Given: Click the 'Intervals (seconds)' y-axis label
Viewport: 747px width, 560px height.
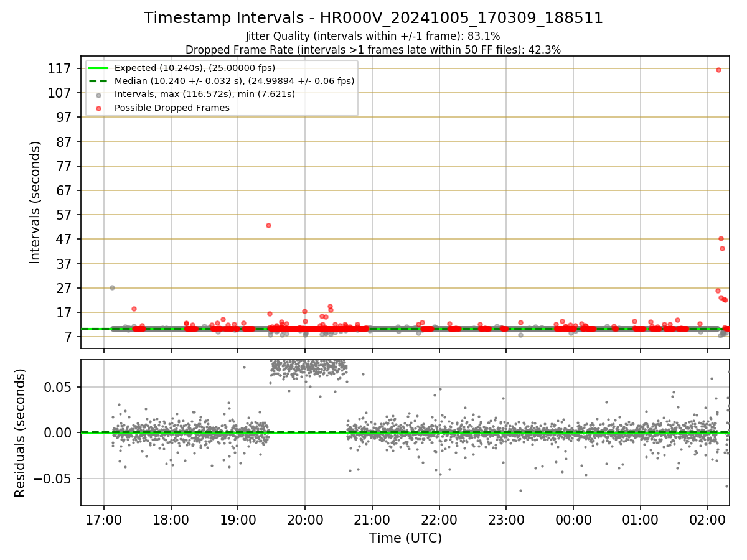Looking at the screenshot, I should (x=35, y=202).
